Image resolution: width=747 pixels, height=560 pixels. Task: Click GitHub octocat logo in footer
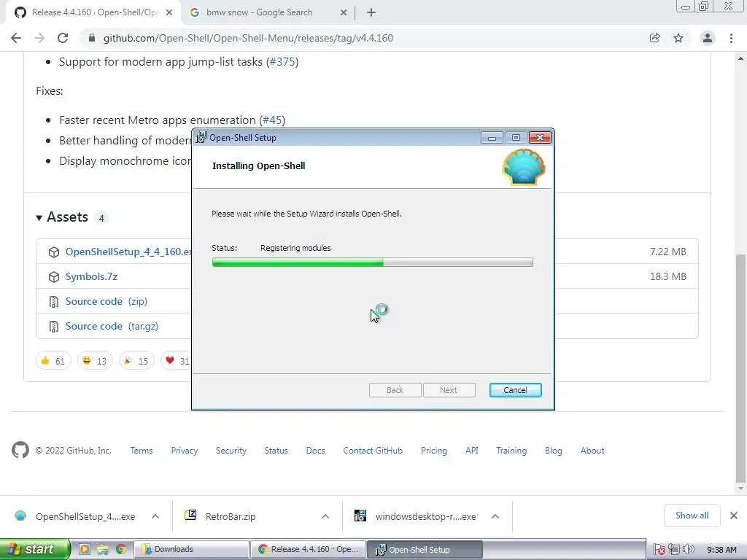coord(20,450)
